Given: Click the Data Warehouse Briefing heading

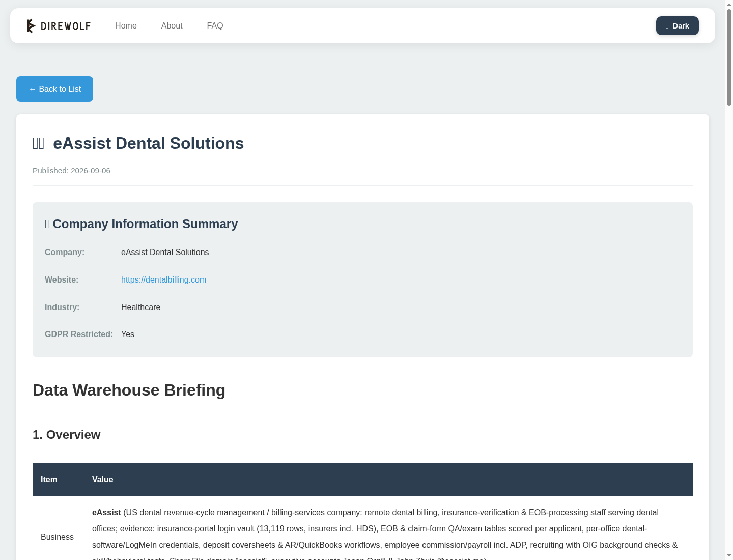Looking at the screenshot, I should point(129,390).
